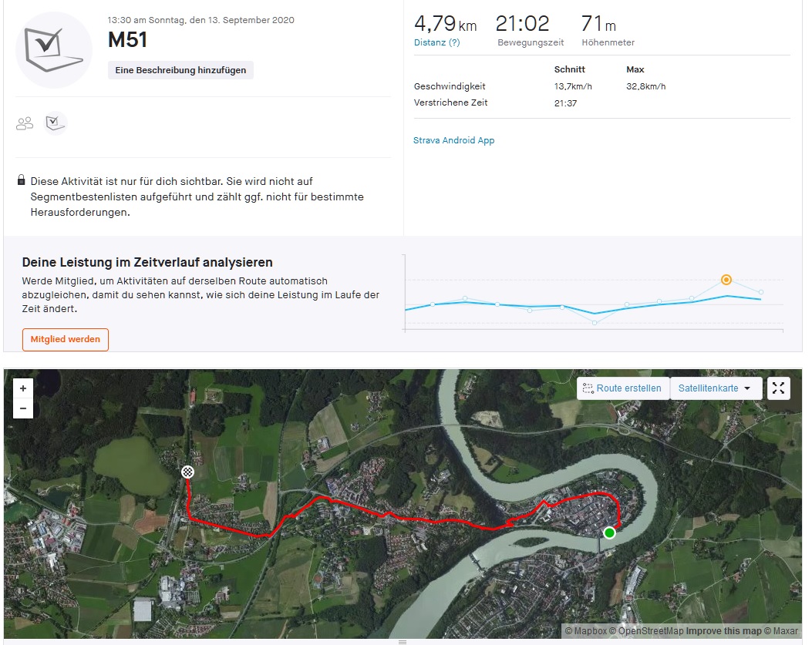Zoom out the map with the minus button
The width and height of the screenshot is (812, 645).
pos(23,408)
